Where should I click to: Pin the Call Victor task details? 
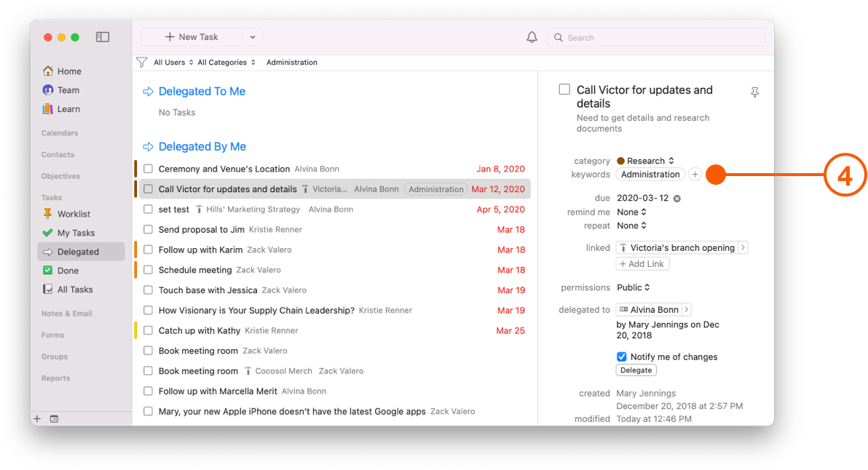coord(754,93)
